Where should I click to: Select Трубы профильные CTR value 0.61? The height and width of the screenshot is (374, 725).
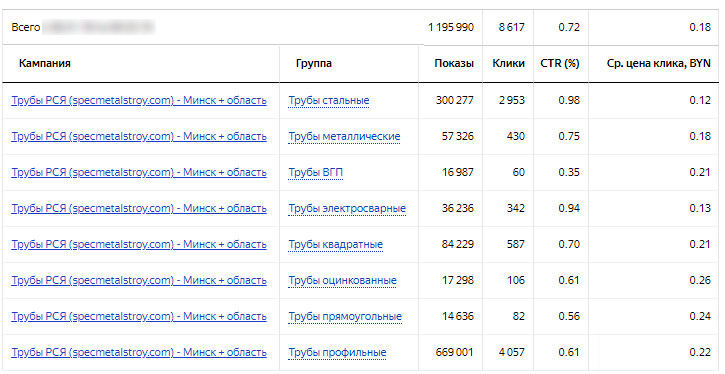tap(569, 353)
